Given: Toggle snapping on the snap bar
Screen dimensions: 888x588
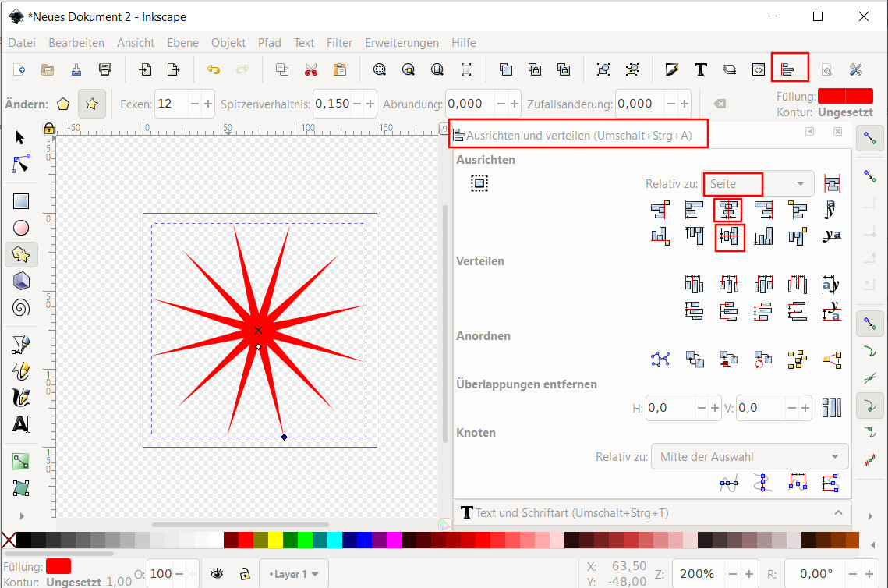Looking at the screenshot, I should click(x=870, y=138).
